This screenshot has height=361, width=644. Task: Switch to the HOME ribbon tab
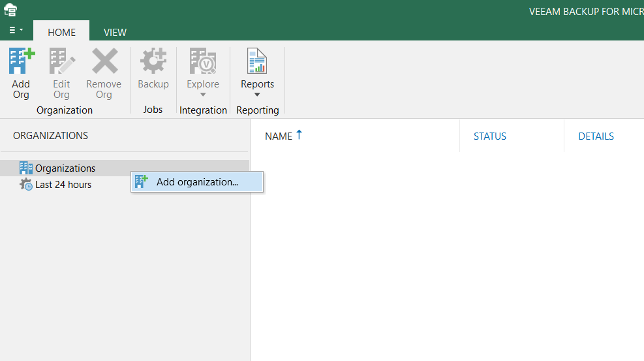(x=61, y=32)
